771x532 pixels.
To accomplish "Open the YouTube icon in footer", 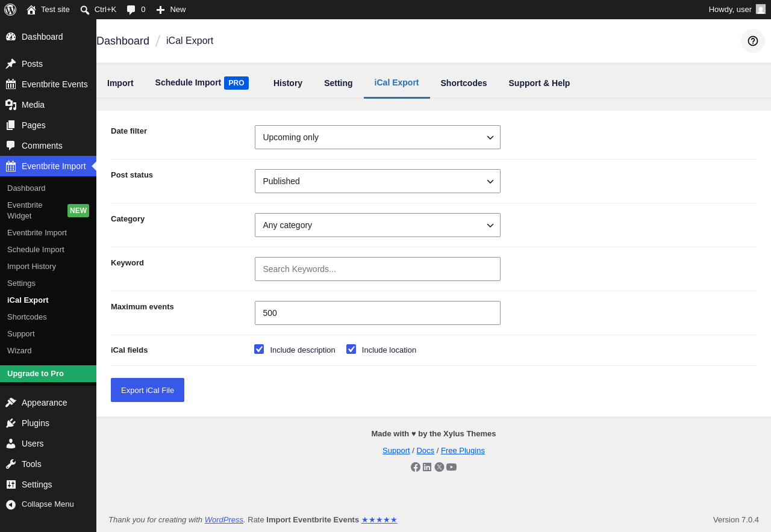I will (x=452, y=467).
